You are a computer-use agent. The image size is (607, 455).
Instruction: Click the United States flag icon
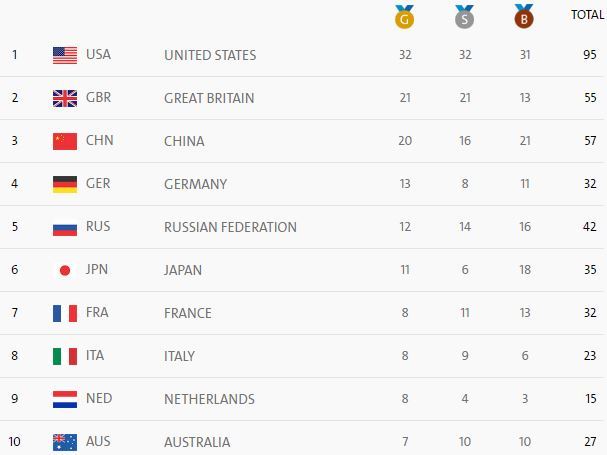point(65,55)
